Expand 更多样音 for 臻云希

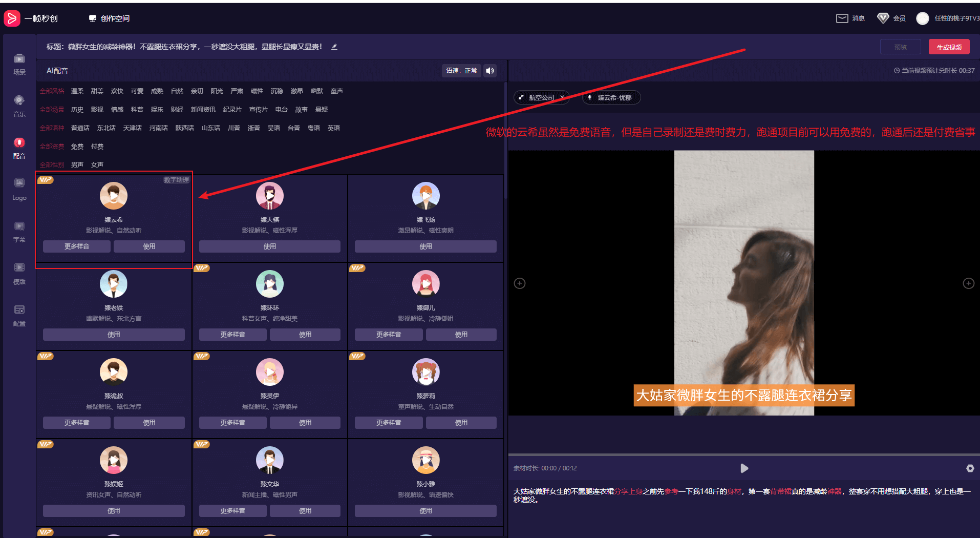click(x=77, y=246)
